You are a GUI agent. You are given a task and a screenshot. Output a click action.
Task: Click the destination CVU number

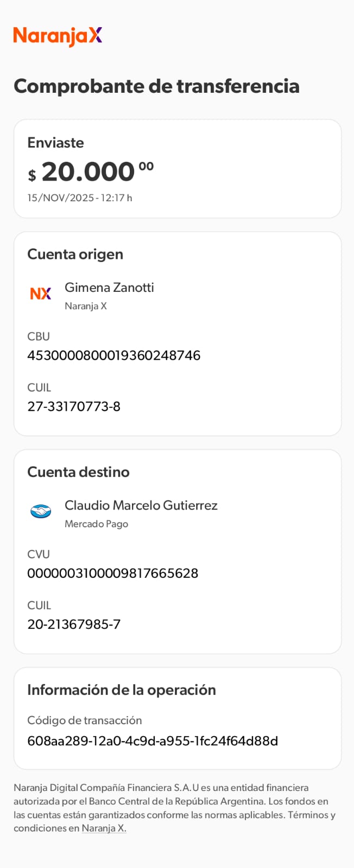113,573
